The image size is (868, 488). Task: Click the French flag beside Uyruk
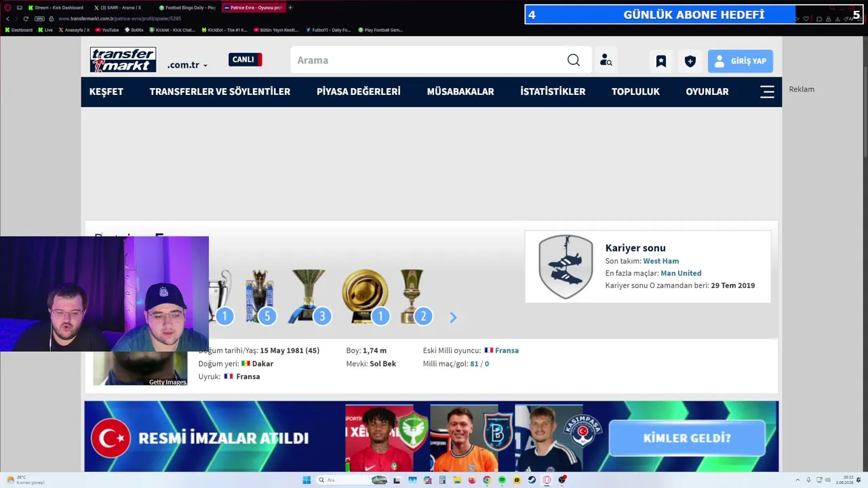(x=229, y=377)
